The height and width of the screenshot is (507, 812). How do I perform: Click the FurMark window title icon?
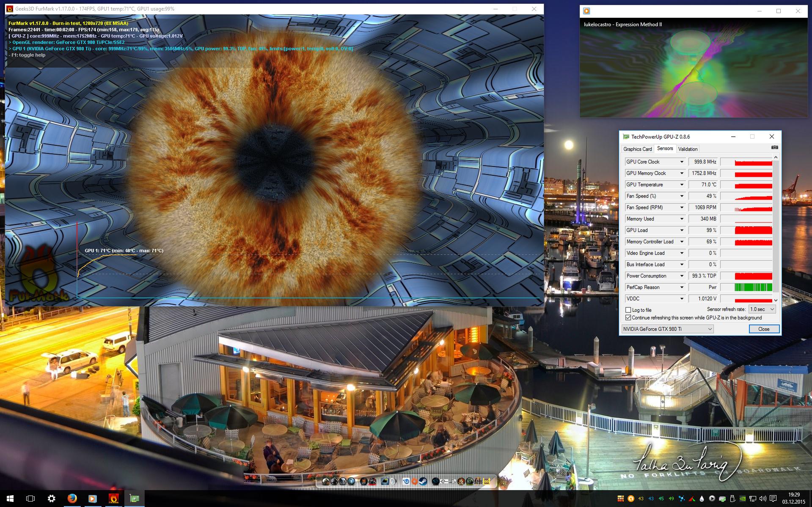tap(9, 9)
